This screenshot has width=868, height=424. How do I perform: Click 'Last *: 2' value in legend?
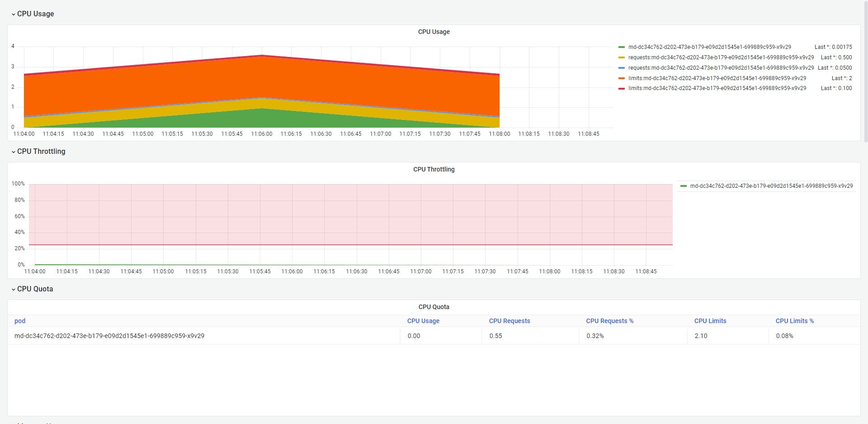pyautogui.click(x=842, y=78)
